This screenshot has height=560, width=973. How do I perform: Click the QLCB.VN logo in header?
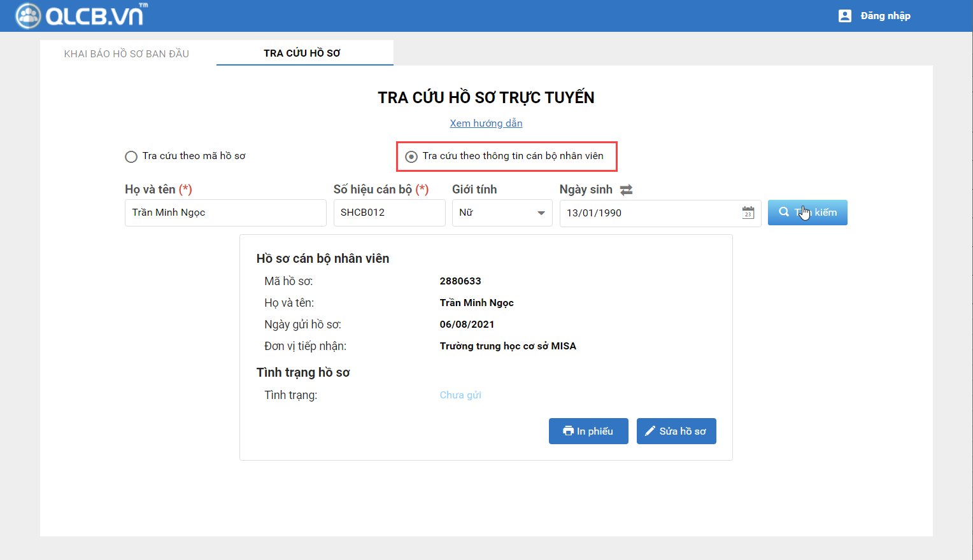[82, 15]
